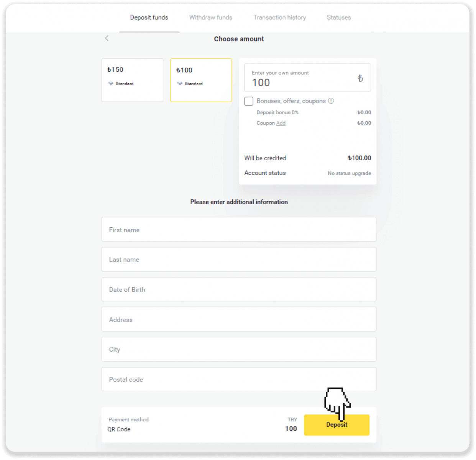This screenshot has width=476, height=460.
Task: Click the First name input field
Action: [239, 230]
